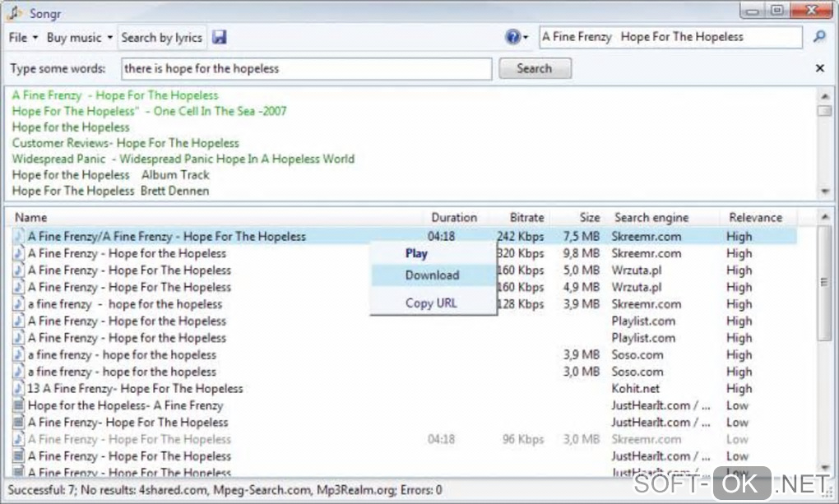
Task: Click the Search button
Action: [535, 68]
